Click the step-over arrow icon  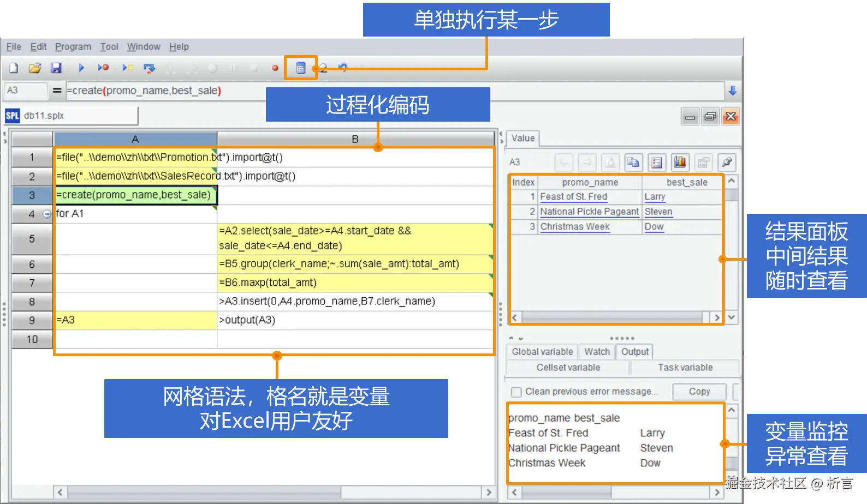pyautogui.click(x=149, y=68)
